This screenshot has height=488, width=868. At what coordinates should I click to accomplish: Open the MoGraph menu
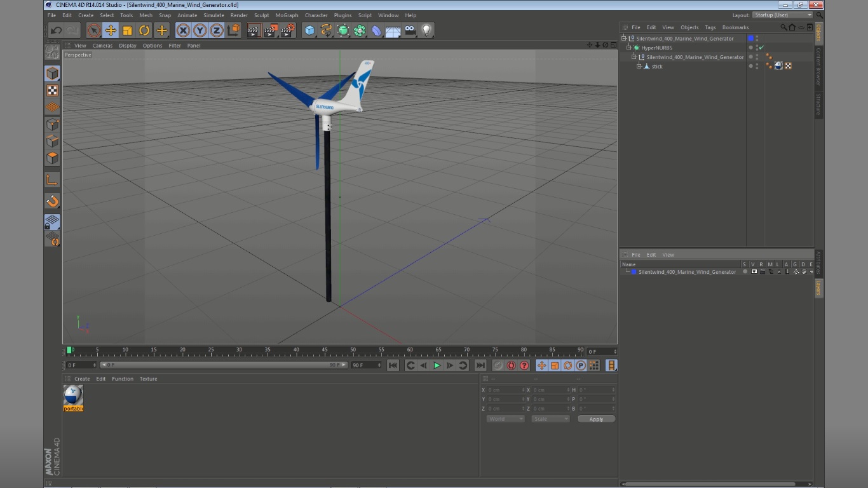click(x=287, y=15)
